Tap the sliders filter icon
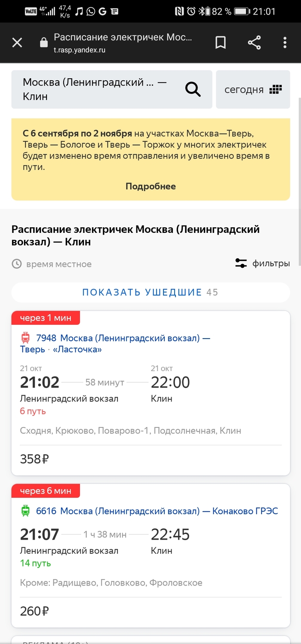The image size is (301, 644). click(x=241, y=263)
